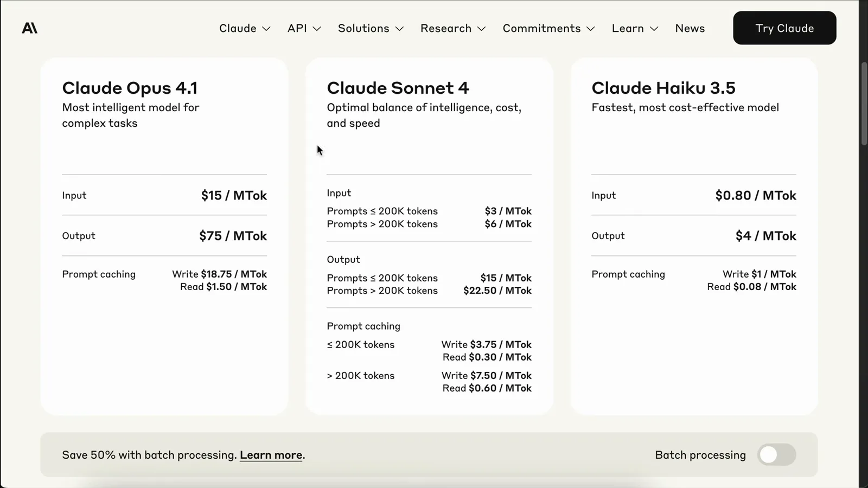Expand chevron next to Solutions menu

point(400,29)
